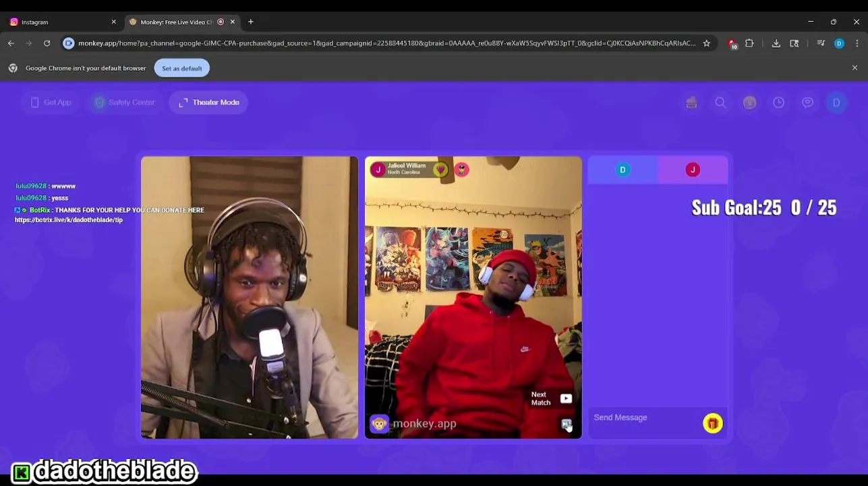Open the shop icon in Monkey header
The width and height of the screenshot is (868, 486).
click(x=691, y=103)
